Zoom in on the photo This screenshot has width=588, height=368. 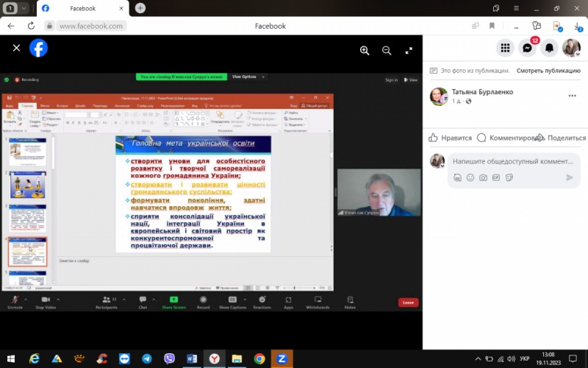[365, 50]
